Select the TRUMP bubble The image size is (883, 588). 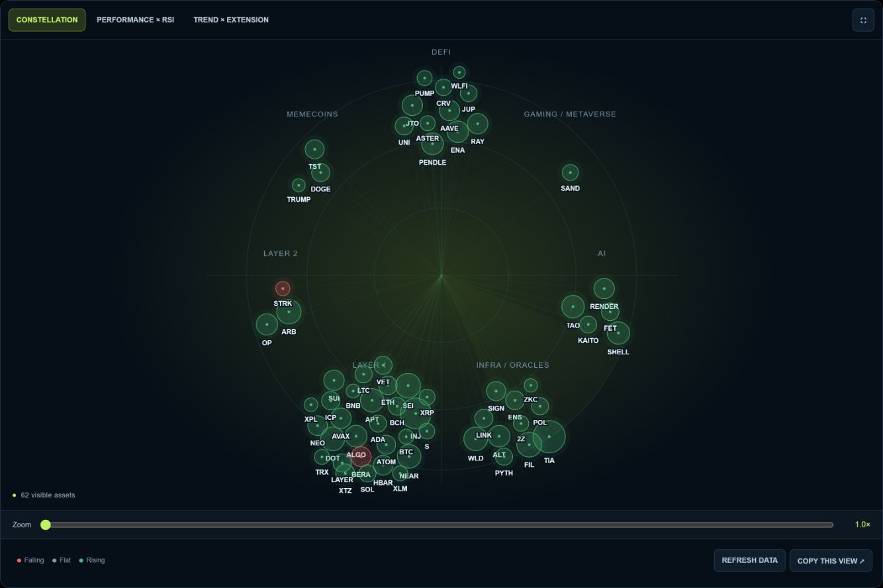299,185
